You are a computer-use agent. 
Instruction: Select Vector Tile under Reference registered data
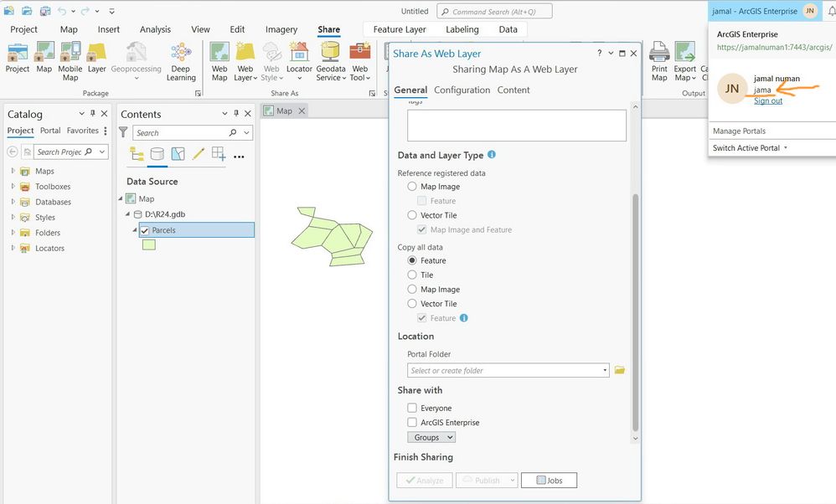pos(412,215)
